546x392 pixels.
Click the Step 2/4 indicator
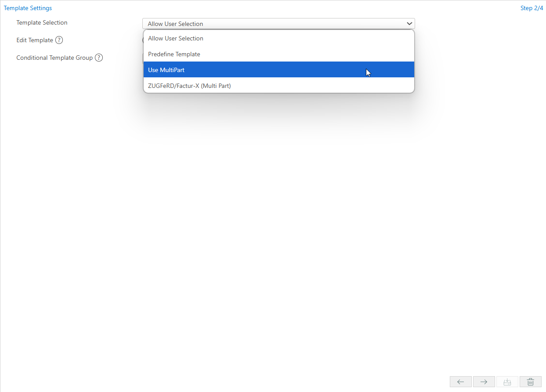click(x=532, y=8)
